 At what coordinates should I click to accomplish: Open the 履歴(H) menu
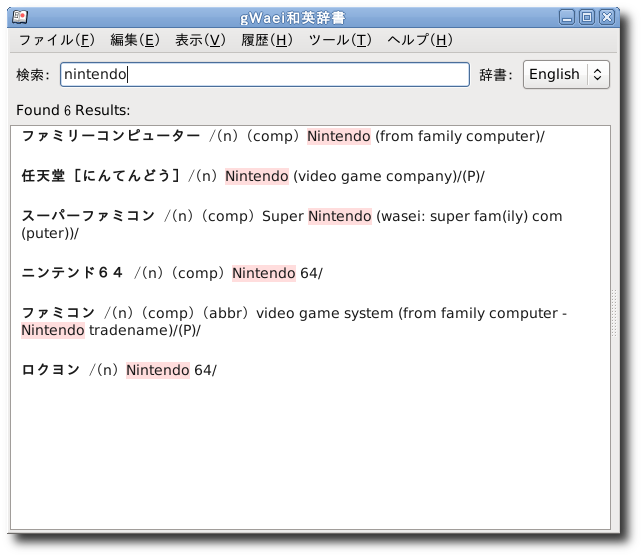[x=267, y=40]
